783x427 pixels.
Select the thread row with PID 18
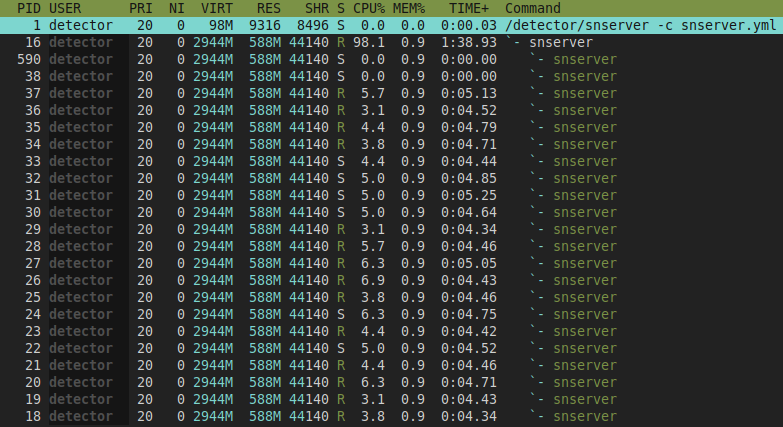click(392, 416)
